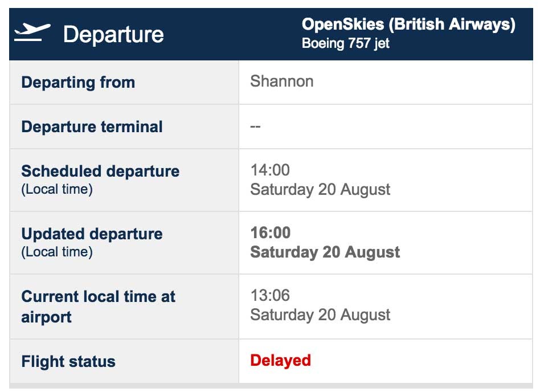540x392 pixels.
Task: Select the Updated departure label
Action: (x=92, y=234)
